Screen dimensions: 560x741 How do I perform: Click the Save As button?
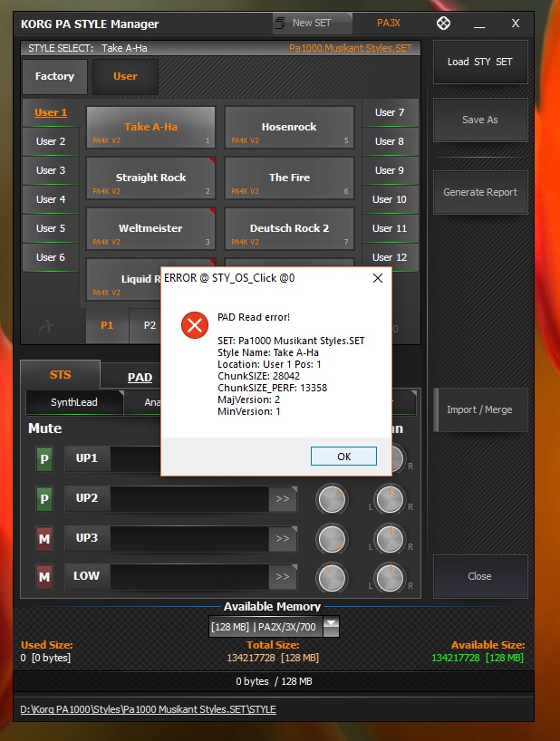480,120
